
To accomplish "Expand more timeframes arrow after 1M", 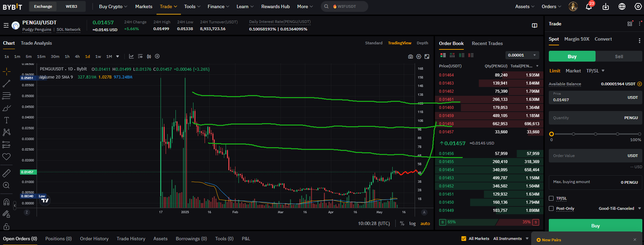I will (x=118, y=56).
